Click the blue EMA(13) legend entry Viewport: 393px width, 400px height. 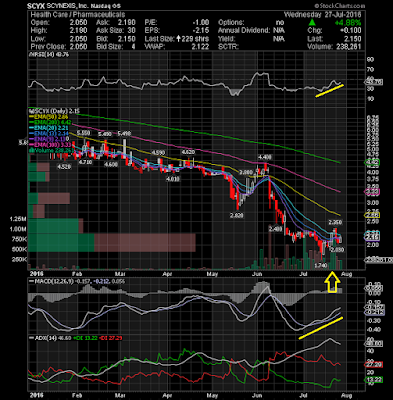pyautogui.click(x=49, y=134)
